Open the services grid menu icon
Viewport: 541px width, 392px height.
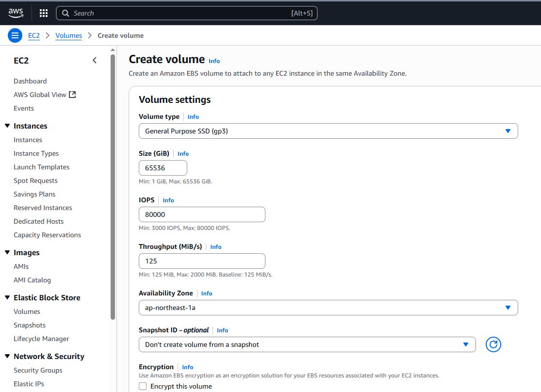[44, 13]
